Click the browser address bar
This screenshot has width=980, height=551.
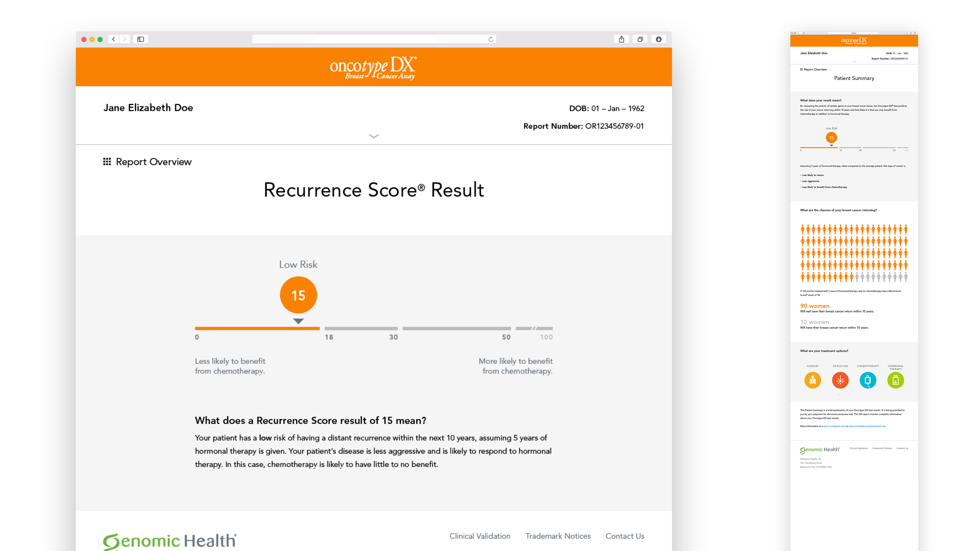click(374, 39)
